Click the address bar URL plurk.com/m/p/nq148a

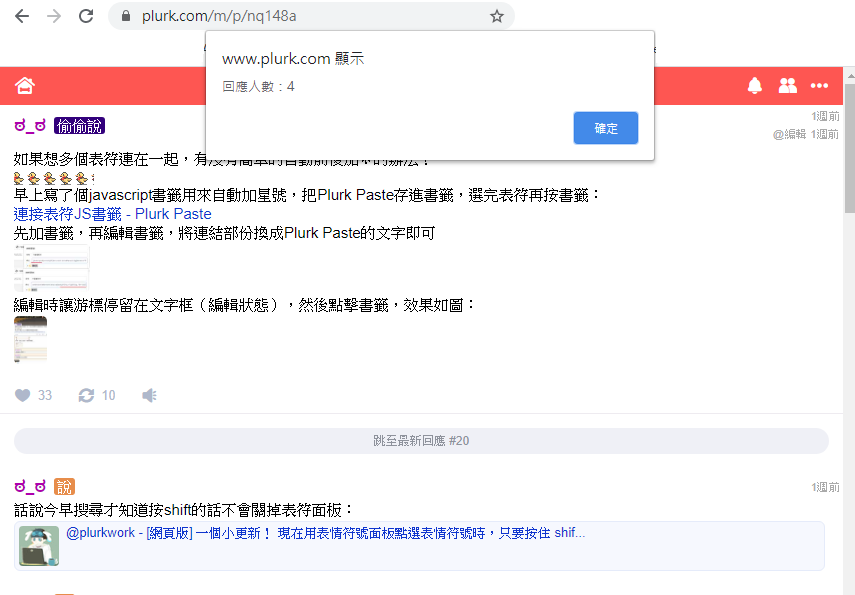pos(219,16)
